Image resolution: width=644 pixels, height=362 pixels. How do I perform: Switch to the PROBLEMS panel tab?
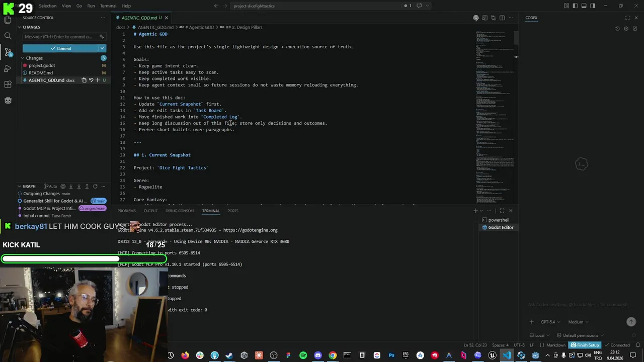coord(127,211)
